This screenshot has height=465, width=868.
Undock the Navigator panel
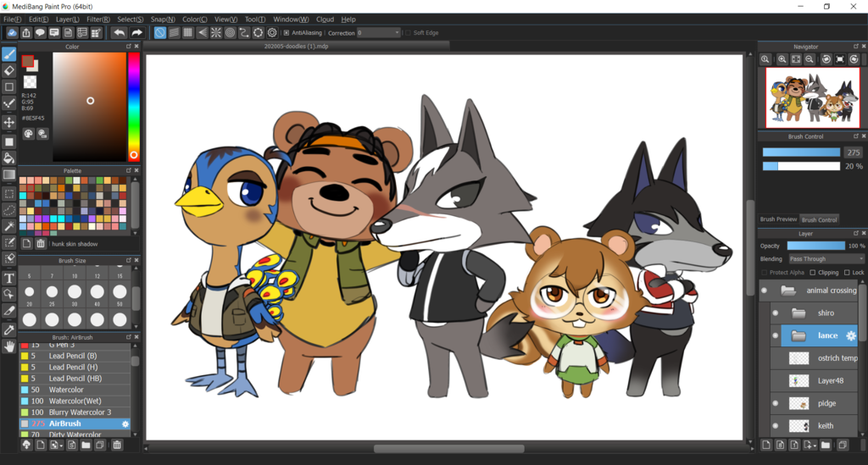[856, 47]
